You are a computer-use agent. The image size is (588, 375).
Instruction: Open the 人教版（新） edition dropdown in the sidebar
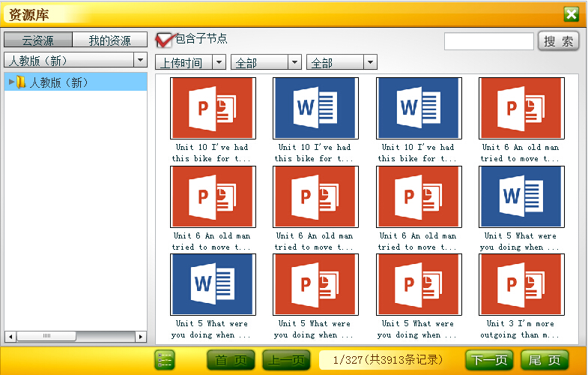point(139,59)
